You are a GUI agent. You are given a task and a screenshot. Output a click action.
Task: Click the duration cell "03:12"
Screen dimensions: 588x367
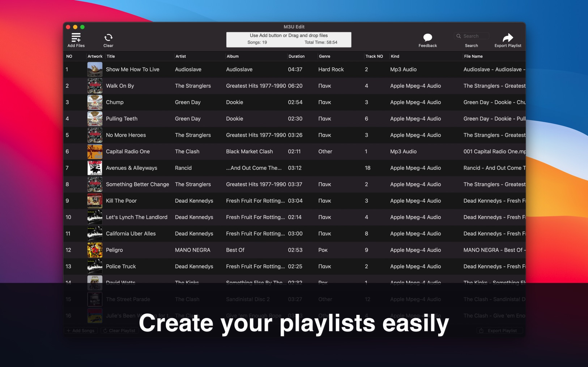(294, 168)
